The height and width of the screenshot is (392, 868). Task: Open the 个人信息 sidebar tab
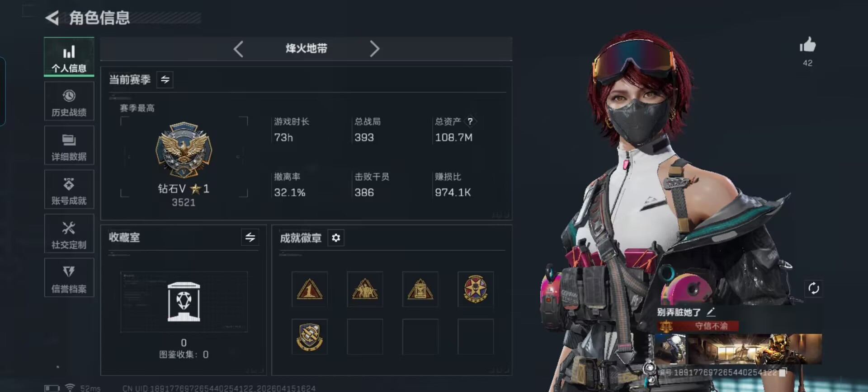click(x=69, y=57)
